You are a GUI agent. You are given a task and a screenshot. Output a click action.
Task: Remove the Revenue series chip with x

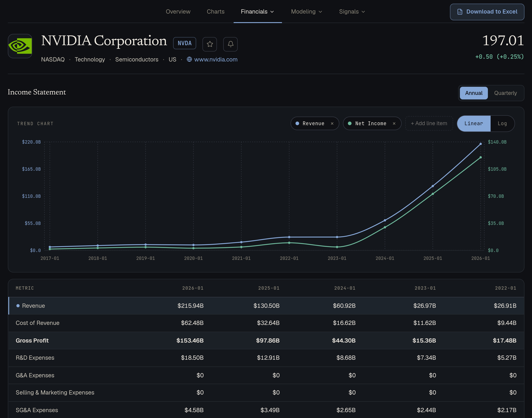332,124
